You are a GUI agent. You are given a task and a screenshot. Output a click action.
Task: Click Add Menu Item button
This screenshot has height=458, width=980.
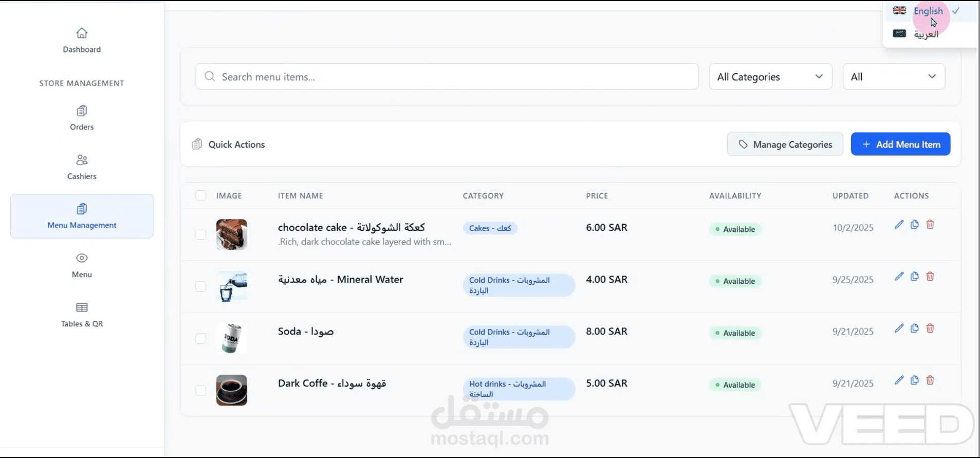point(900,144)
